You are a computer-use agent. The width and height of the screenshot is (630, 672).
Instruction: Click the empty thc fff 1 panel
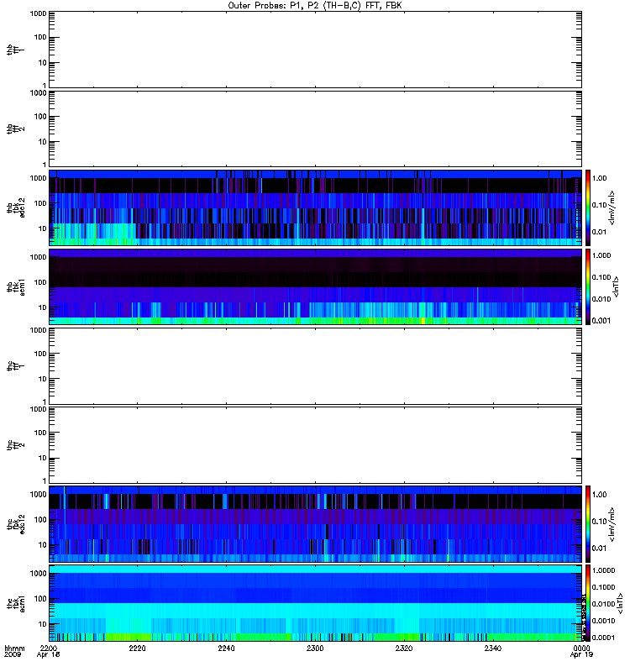coord(315,366)
